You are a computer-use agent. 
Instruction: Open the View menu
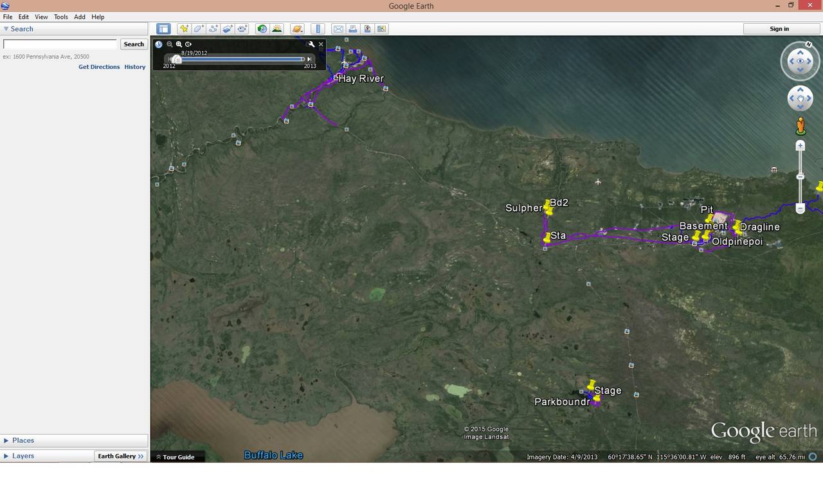click(x=41, y=17)
